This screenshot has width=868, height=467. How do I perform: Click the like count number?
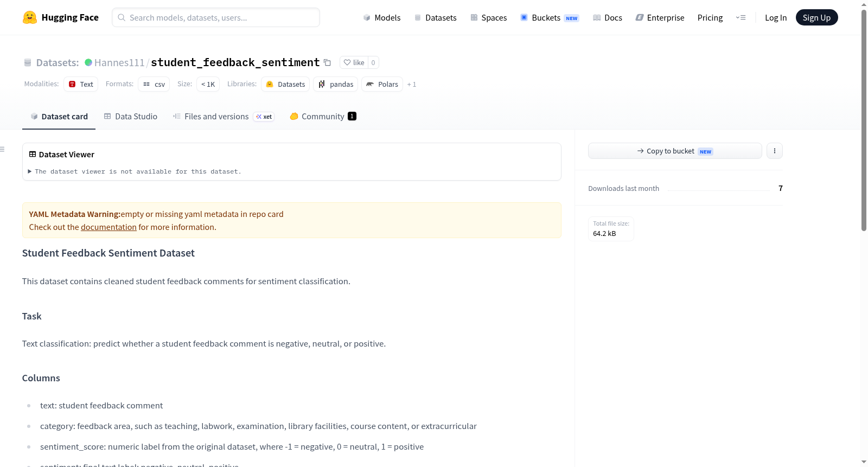pyautogui.click(x=373, y=62)
